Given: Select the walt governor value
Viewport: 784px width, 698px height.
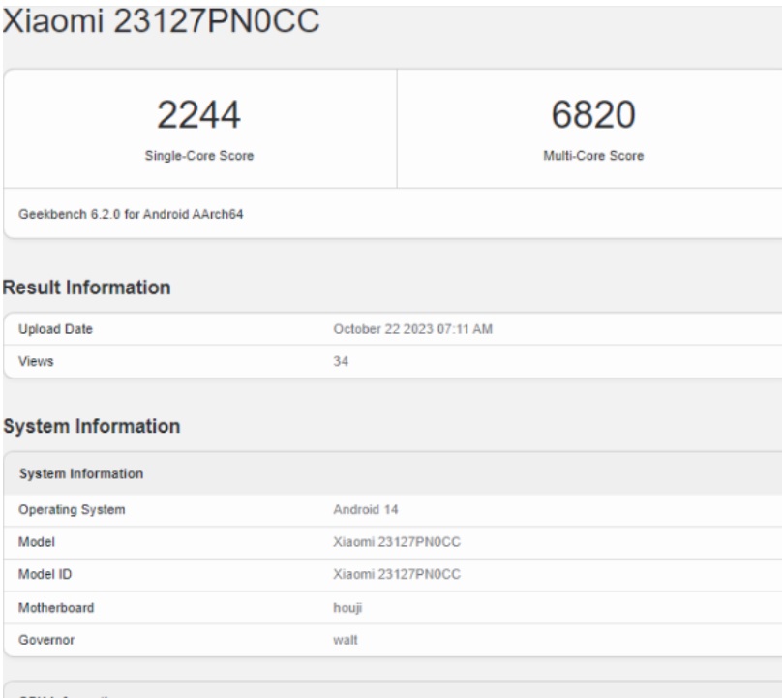Looking at the screenshot, I should 346,640.
